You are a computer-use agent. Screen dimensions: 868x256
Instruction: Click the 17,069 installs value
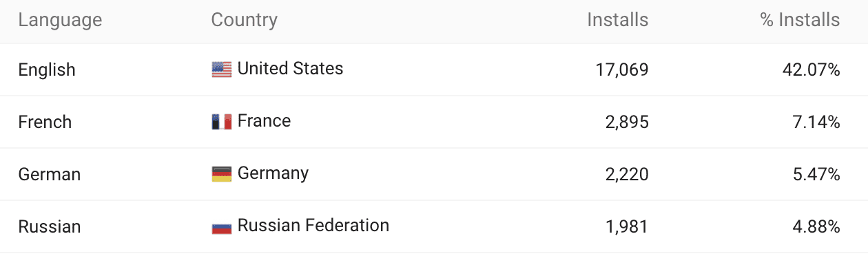(x=621, y=70)
